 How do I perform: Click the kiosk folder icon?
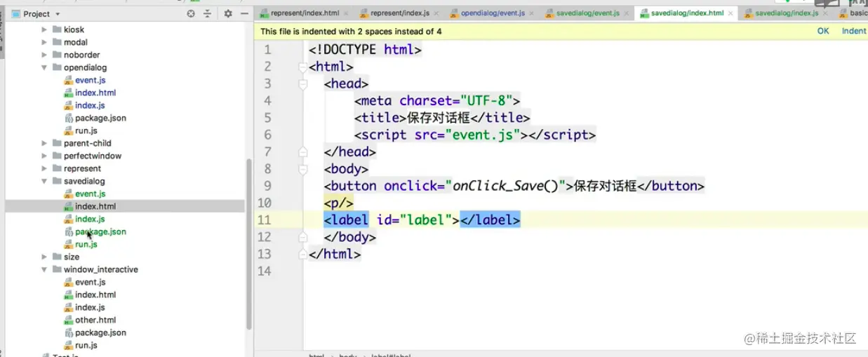pos(57,29)
